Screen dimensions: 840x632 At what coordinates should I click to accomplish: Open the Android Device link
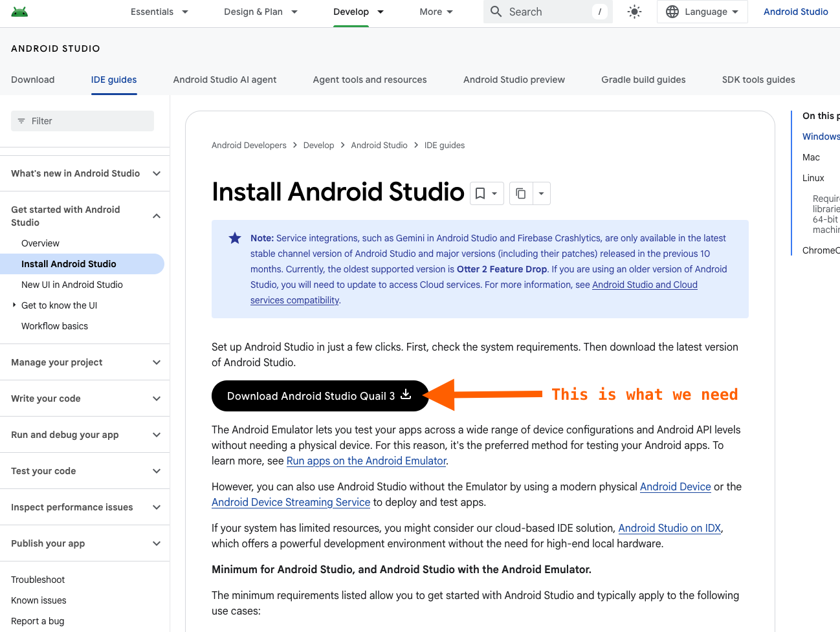point(675,486)
